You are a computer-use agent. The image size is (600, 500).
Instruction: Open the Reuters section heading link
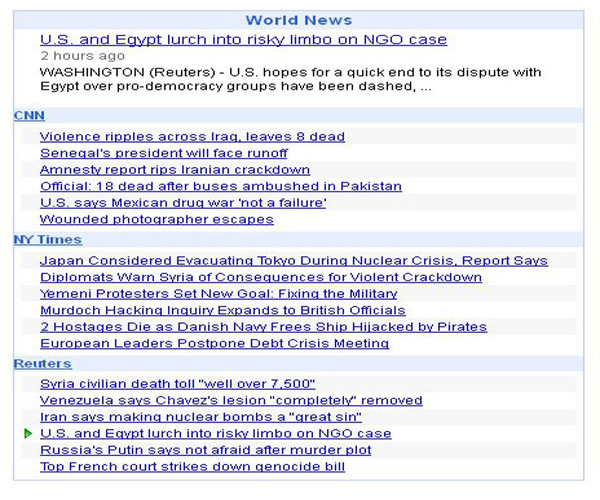pos(42,363)
